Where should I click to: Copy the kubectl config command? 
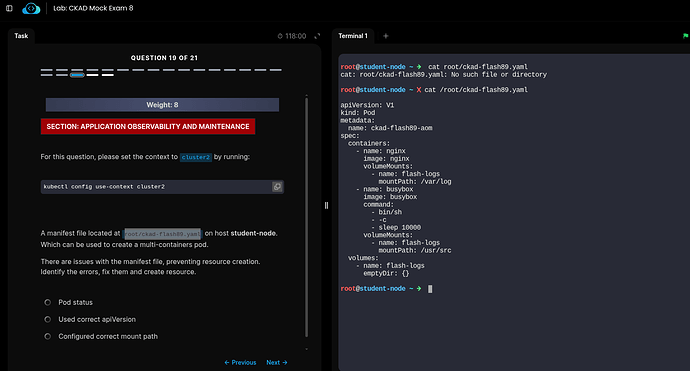277,187
